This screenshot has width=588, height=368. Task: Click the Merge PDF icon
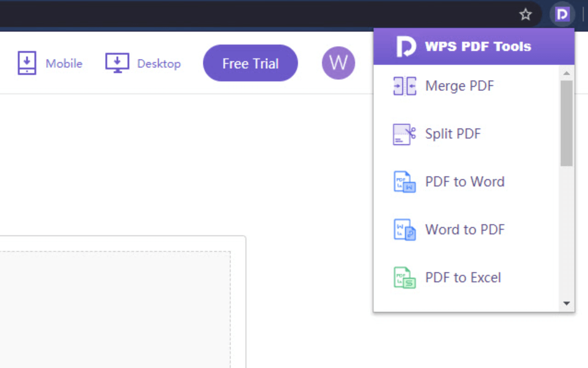tap(405, 86)
